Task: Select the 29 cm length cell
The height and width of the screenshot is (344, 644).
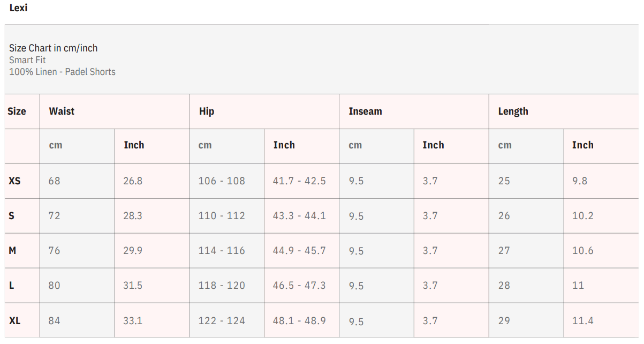Action: 504,321
